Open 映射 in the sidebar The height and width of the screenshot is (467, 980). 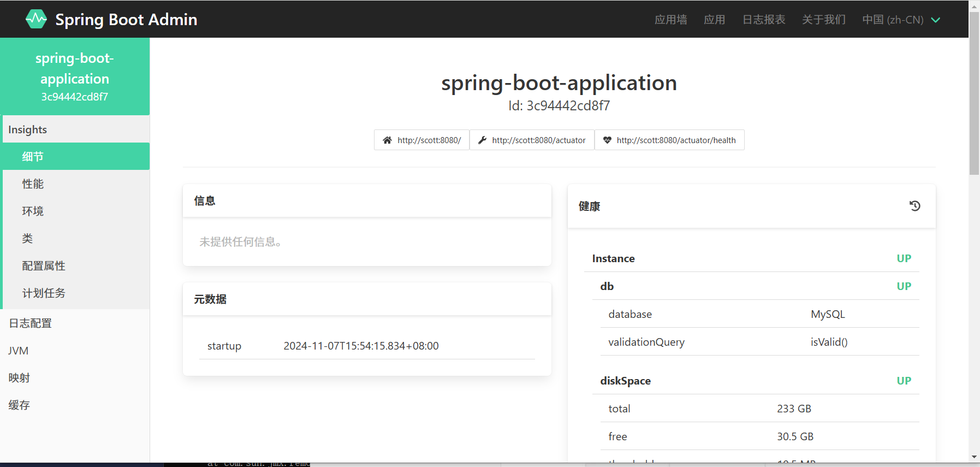[x=75, y=377]
